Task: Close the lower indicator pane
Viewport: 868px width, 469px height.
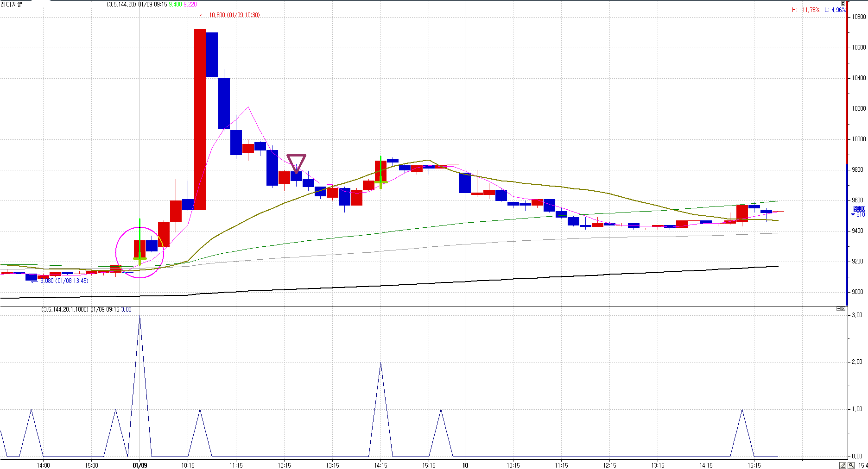Action: (843, 309)
